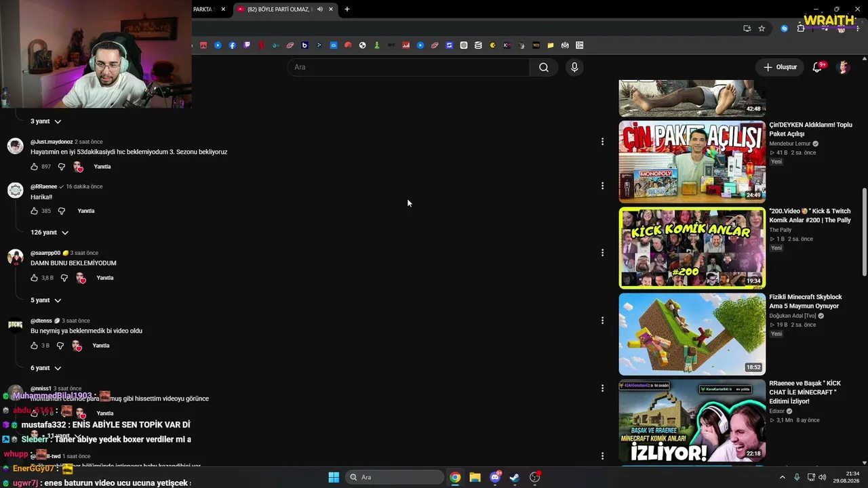Reply to RRaenee comment with 'Yanıtla'
The image size is (868, 488).
pyautogui.click(x=86, y=211)
